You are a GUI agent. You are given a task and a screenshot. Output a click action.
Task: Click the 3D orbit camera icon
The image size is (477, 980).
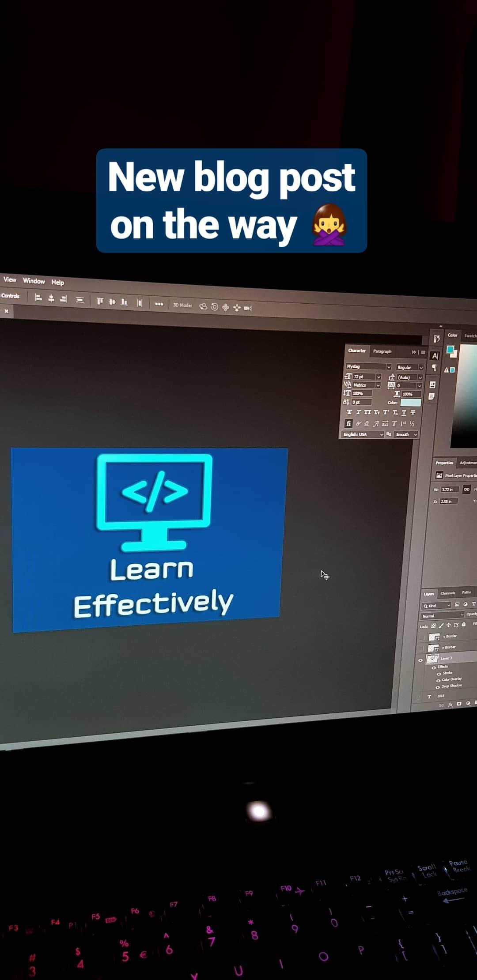click(x=203, y=306)
